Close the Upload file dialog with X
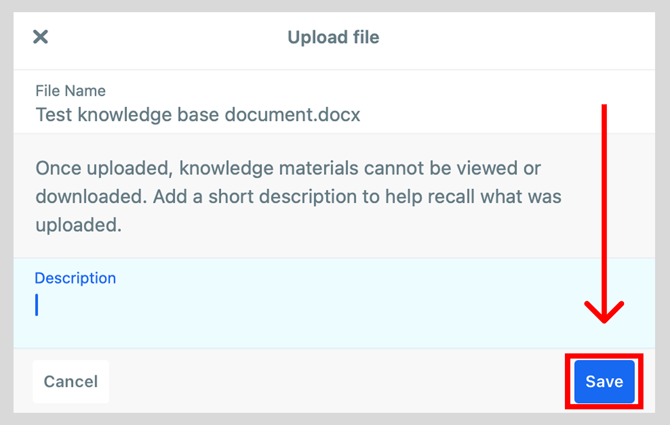 [x=41, y=37]
